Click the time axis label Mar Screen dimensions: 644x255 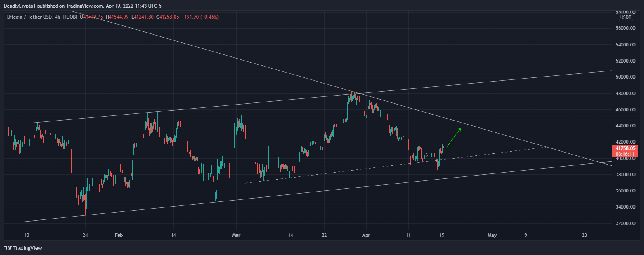pos(236,235)
